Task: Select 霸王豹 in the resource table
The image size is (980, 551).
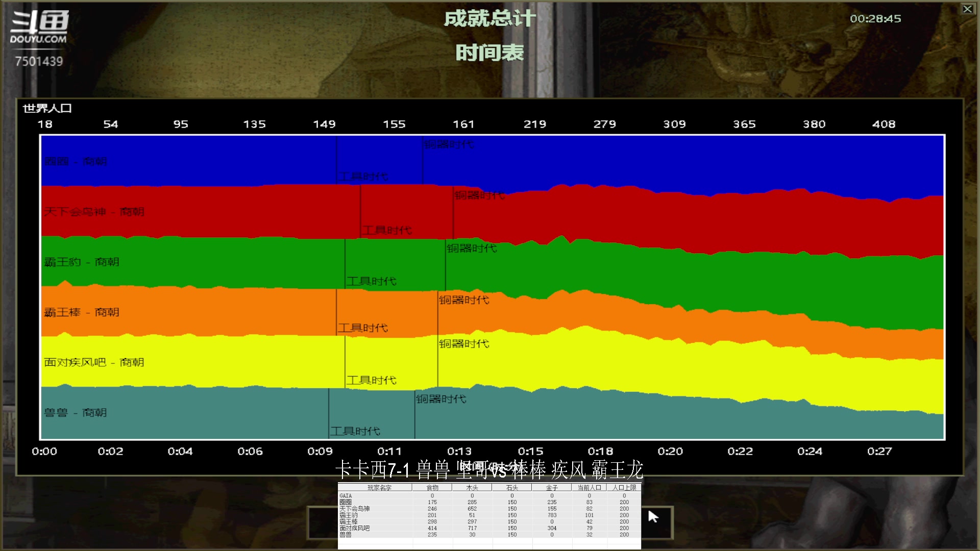Action: tap(489, 515)
